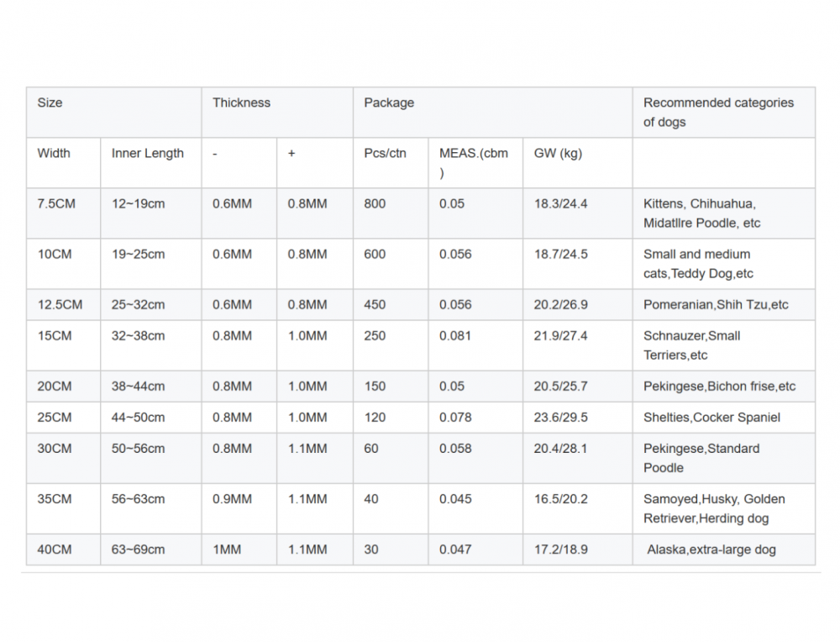Select the '150' pcs/ctn cell

tap(391, 387)
